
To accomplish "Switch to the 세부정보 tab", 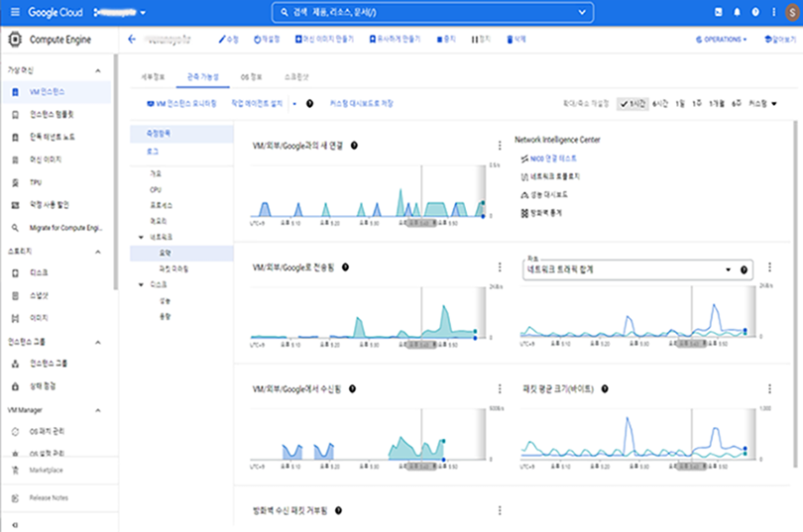I will [x=153, y=77].
